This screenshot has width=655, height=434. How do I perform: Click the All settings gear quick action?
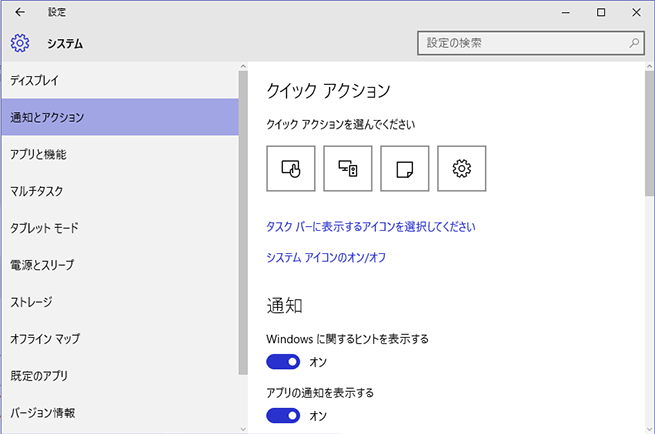[x=462, y=168]
